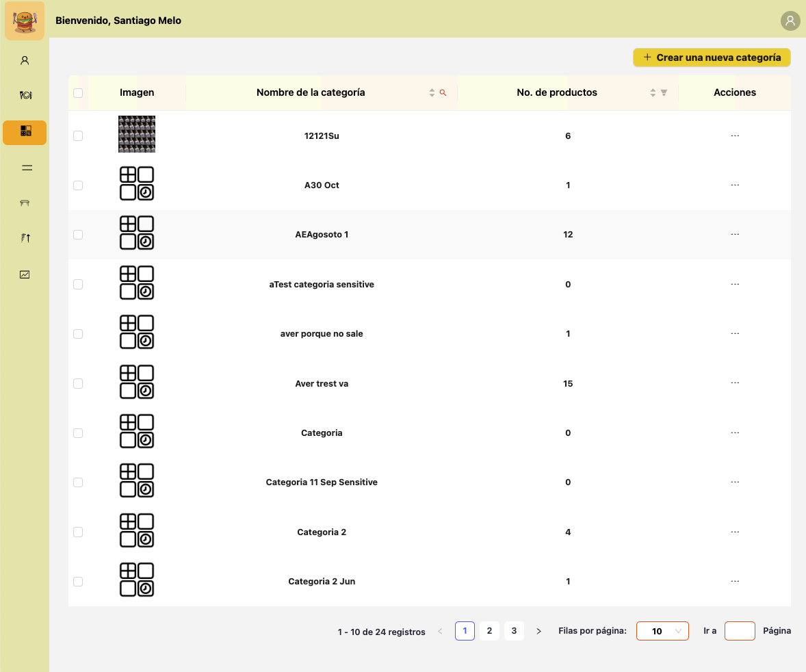806x672 pixels.
Task: Click Crear una nueva categoría button
Action: tap(712, 58)
